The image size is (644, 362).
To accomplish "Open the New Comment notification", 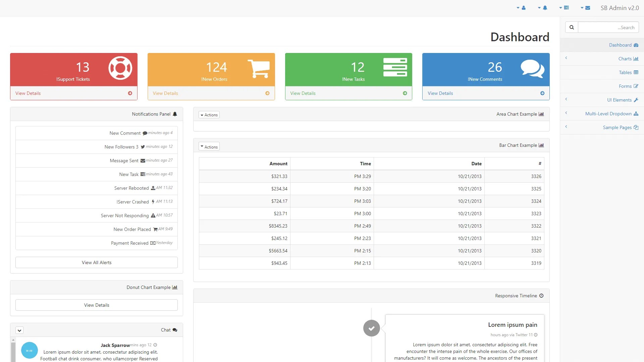I will pos(97,133).
